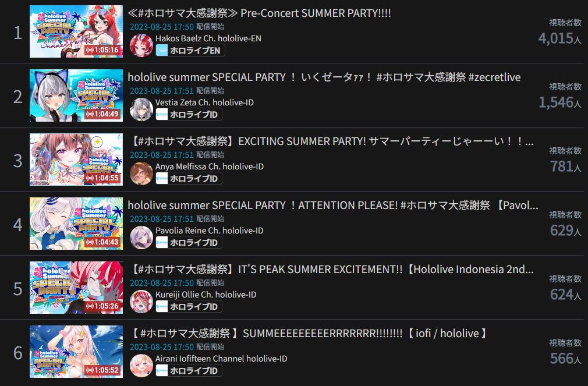Click ホロライブID tag under Vestia Zeta

(x=189, y=115)
